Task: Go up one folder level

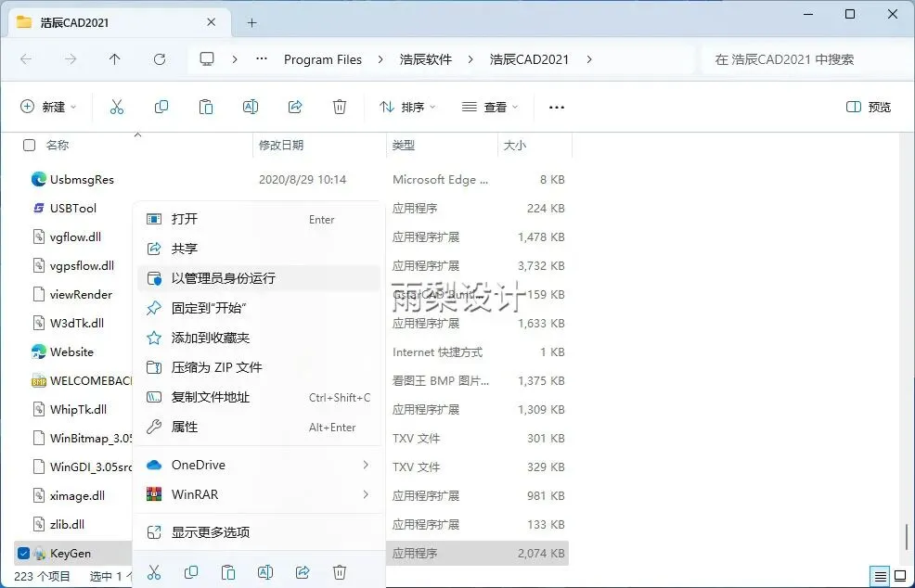Action: point(115,59)
